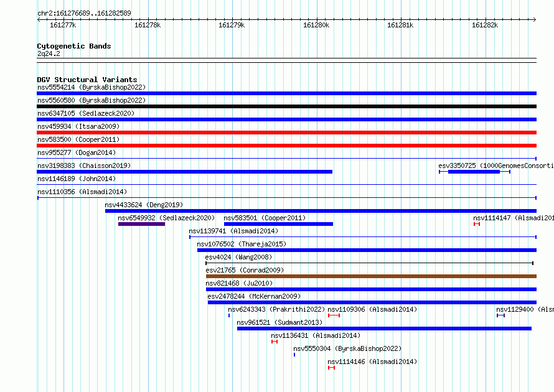Select the red nsv1136431 marker
This screenshot has height=392, width=554.
[275, 342]
